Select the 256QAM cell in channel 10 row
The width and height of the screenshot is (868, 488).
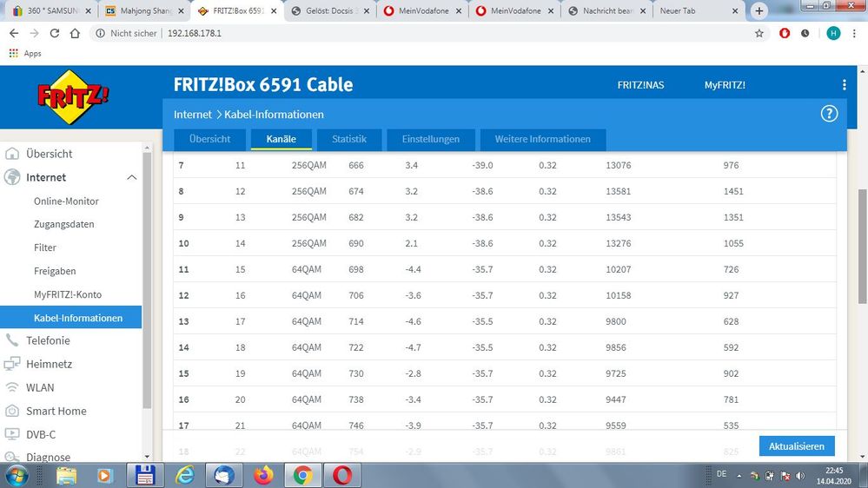pos(309,243)
